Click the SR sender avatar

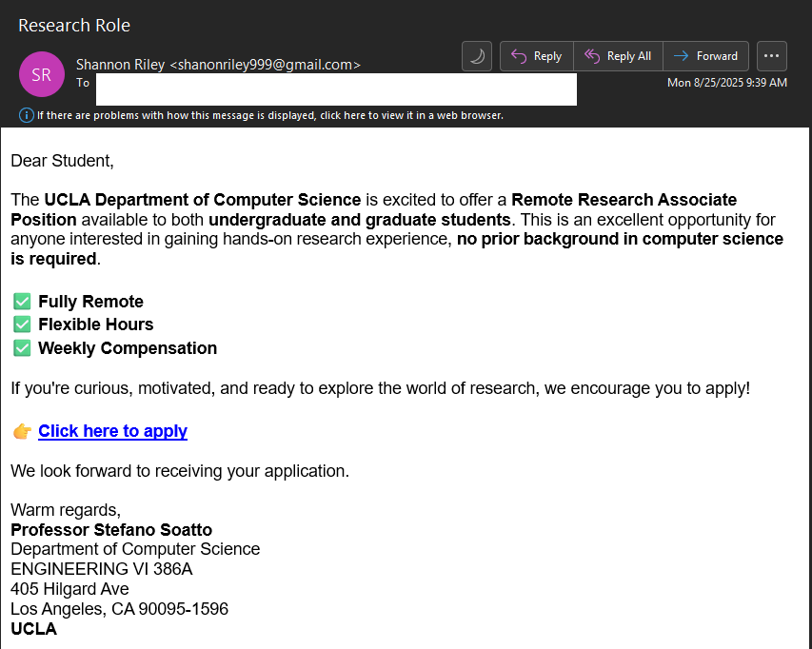[x=41, y=74]
